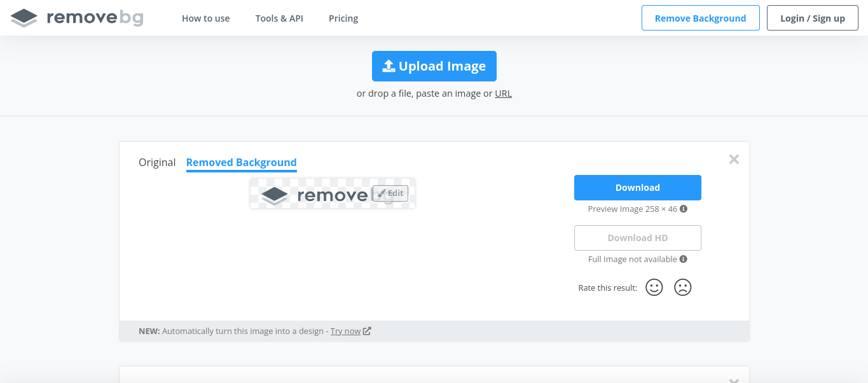The height and width of the screenshot is (383, 868).
Task: Click the Download HD button
Action: (638, 238)
